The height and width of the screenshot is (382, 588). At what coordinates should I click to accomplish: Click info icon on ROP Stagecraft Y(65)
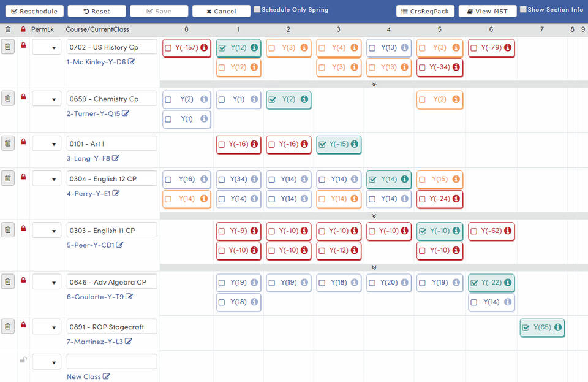click(557, 327)
